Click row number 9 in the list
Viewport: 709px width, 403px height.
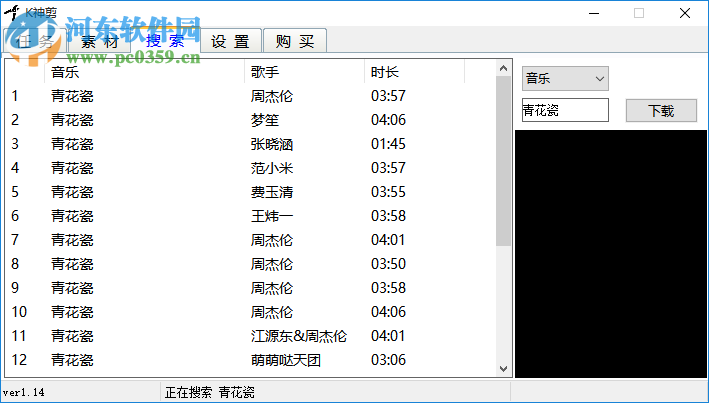click(x=15, y=288)
